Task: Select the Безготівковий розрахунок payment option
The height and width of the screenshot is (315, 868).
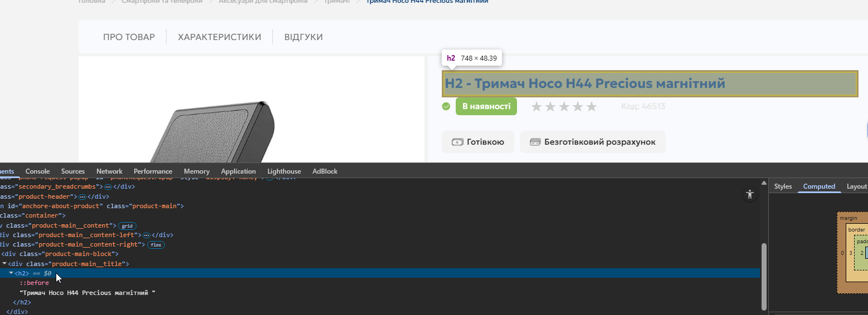Action: (593, 142)
